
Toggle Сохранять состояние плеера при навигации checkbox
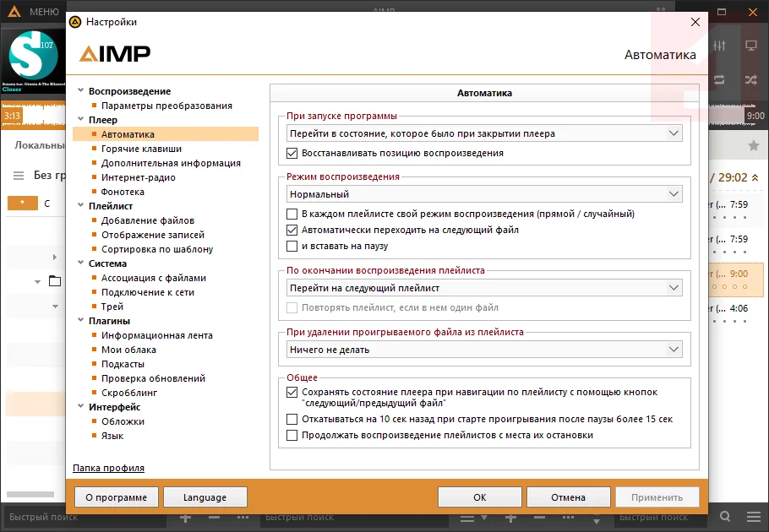(x=292, y=392)
